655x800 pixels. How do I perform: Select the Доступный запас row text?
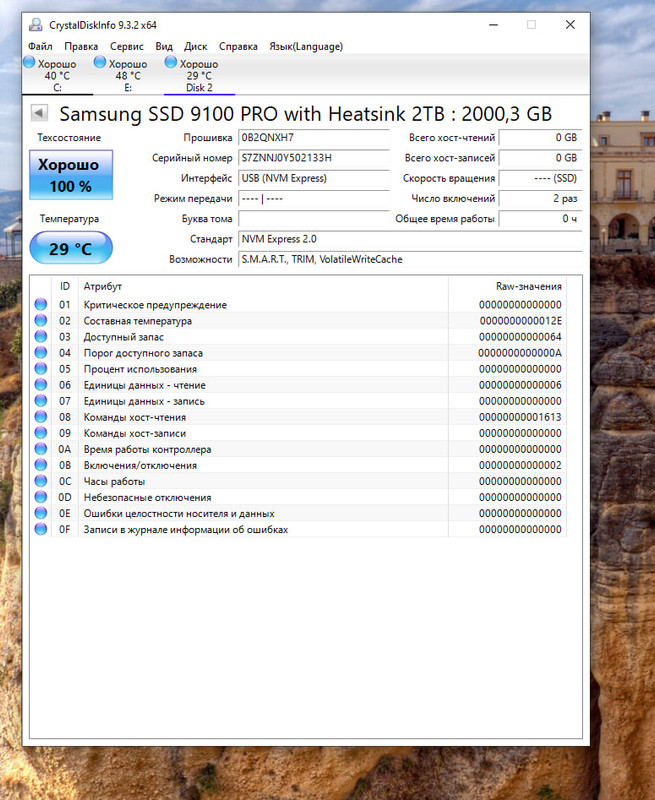pyautogui.click(x=123, y=337)
